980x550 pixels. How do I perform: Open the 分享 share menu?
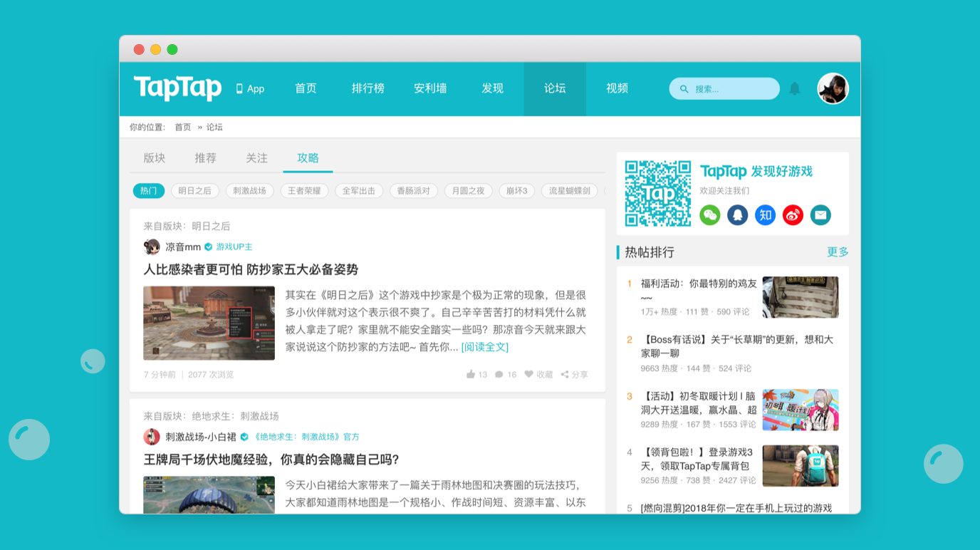[x=574, y=375]
